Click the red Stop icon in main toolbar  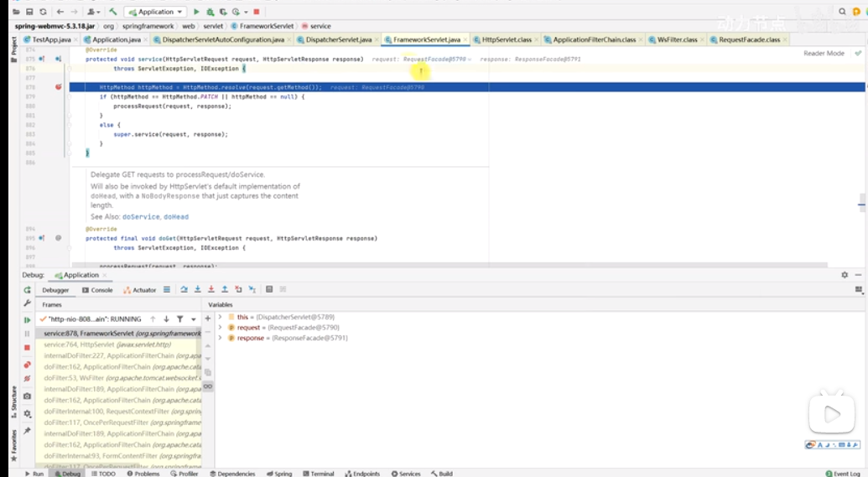257,12
